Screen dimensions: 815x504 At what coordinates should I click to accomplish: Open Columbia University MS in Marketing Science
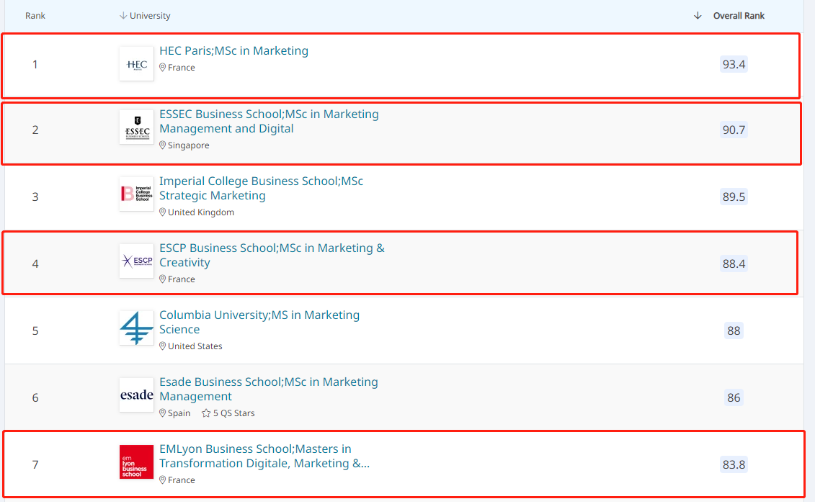259,322
